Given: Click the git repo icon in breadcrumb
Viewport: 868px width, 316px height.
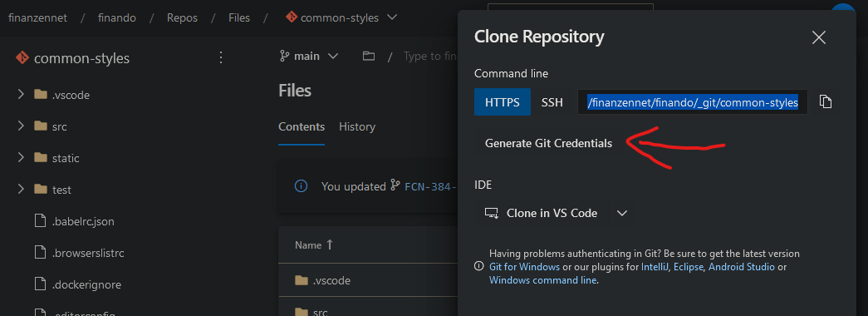Looking at the screenshot, I should coord(292,17).
